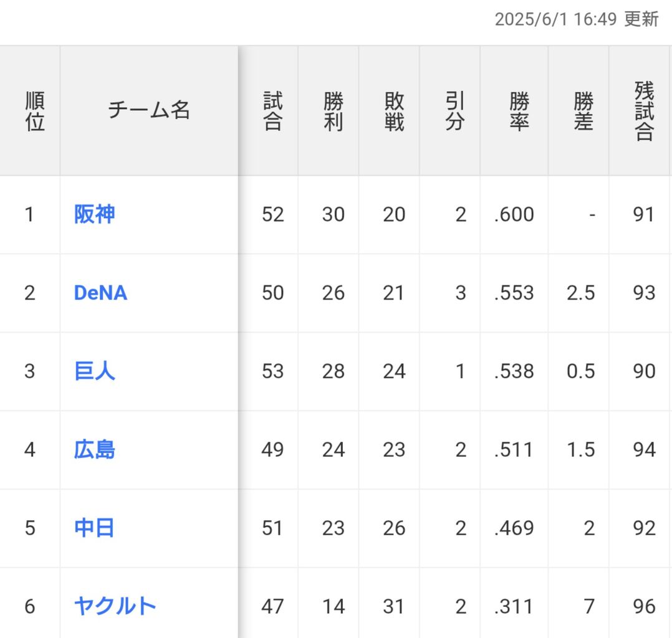Click ヤクルト's remaining games value 96

[x=644, y=606]
